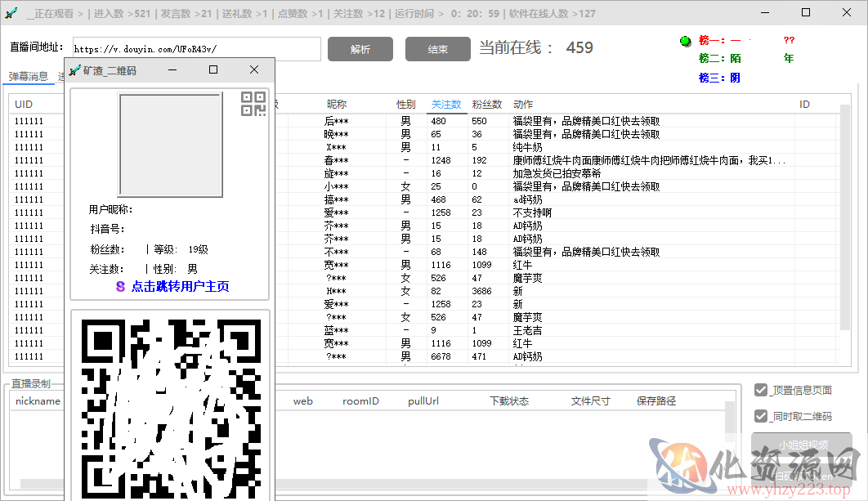Click the follow count cell 6678
Screen dimensions: 868x501
point(441,356)
